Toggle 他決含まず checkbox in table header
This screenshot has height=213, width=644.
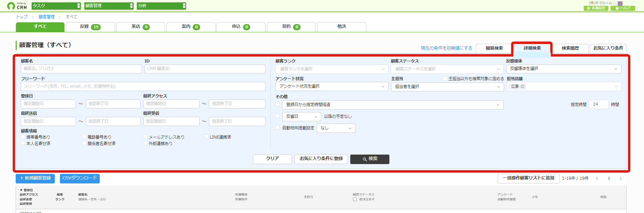[355, 199]
